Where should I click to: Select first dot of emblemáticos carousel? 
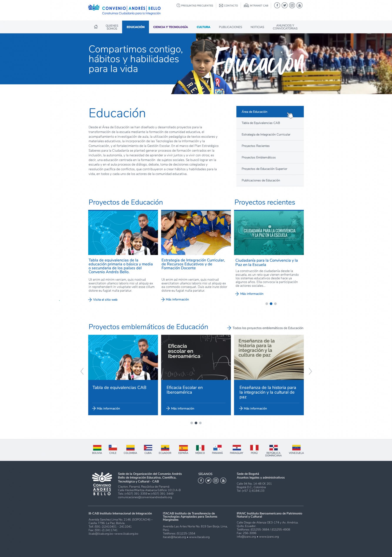(192, 423)
